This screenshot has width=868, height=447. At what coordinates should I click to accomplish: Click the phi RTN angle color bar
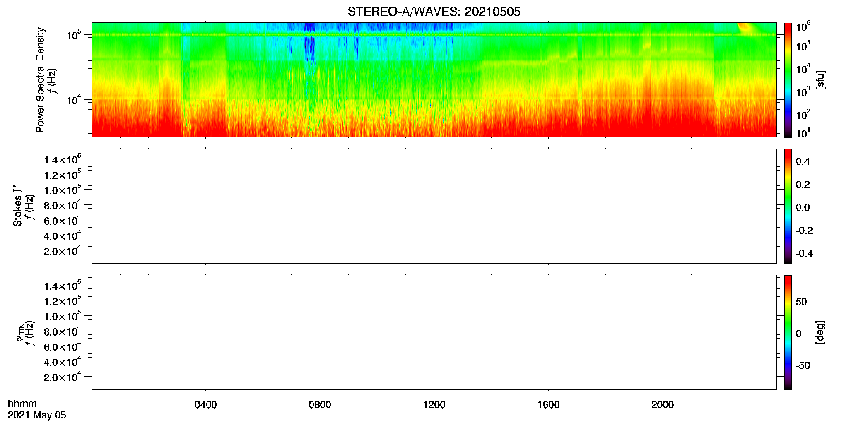tap(788, 332)
